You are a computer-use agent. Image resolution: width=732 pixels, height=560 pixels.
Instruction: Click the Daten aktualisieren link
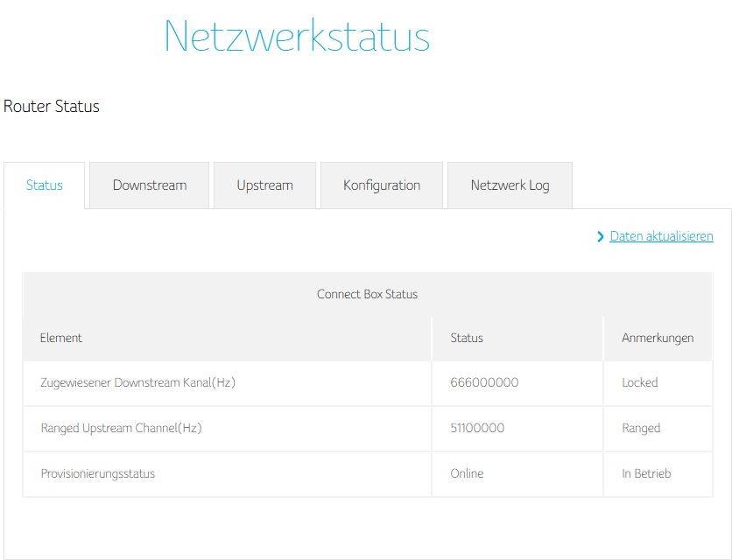tap(661, 236)
